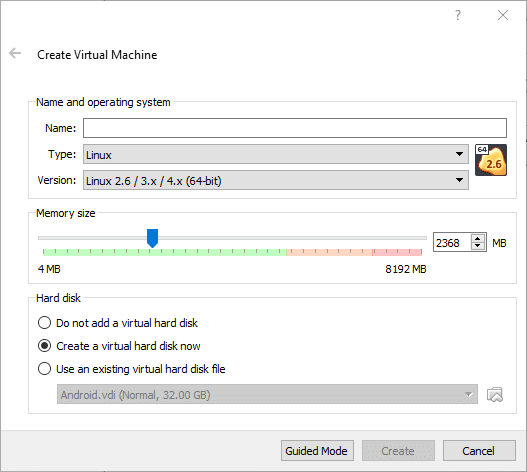Click the memory size slider handle

coord(153,238)
